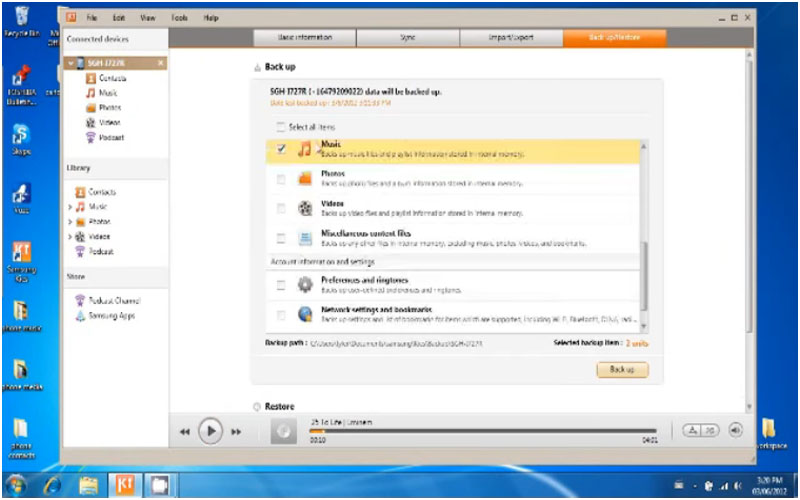Expand the Library Videos arrow

click(x=70, y=237)
